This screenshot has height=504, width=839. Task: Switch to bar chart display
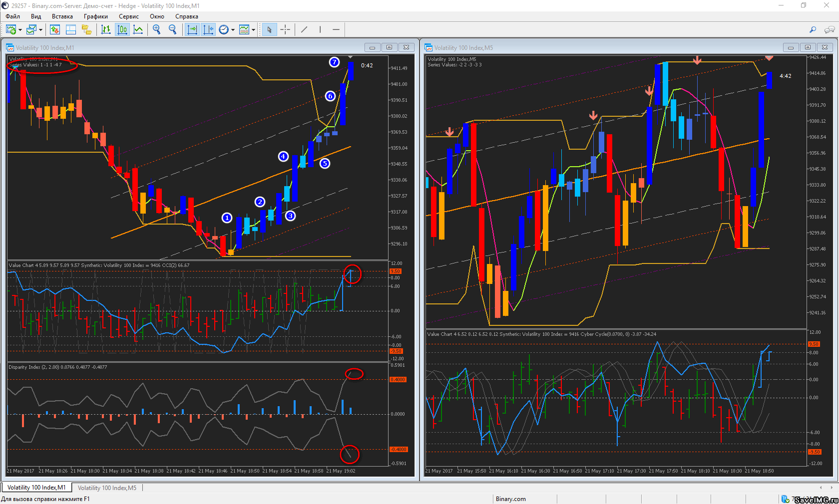click(x=106, y=30)
